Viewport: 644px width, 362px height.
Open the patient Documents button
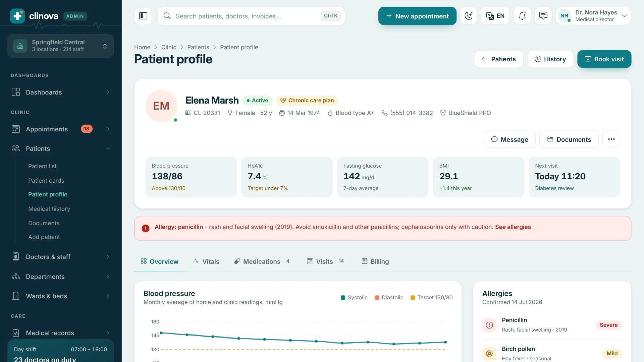[569, 139]
